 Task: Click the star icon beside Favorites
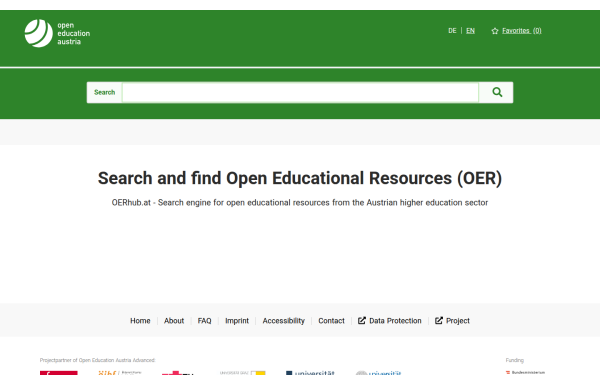point(495,31)
